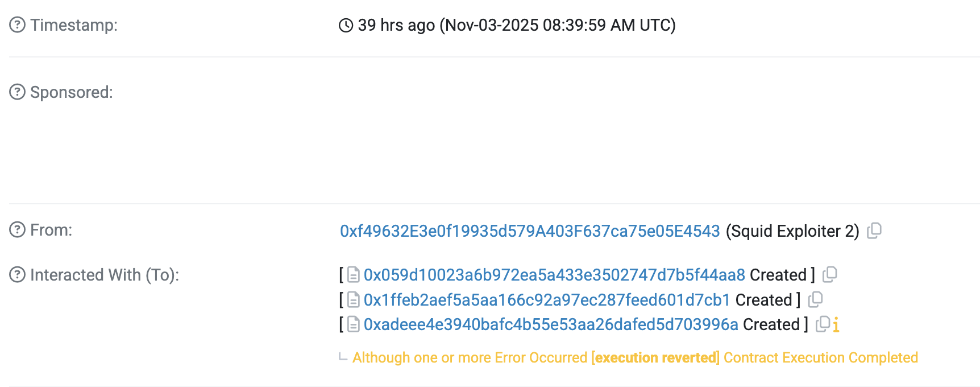Click help icon beside Timestamp label
This screenshot has height=387, width=980.
pyautogui.click(x=18, y=25)
